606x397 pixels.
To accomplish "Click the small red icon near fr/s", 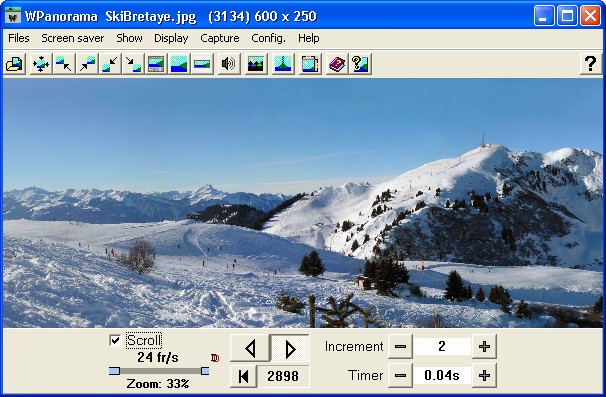I will [215, 358].
